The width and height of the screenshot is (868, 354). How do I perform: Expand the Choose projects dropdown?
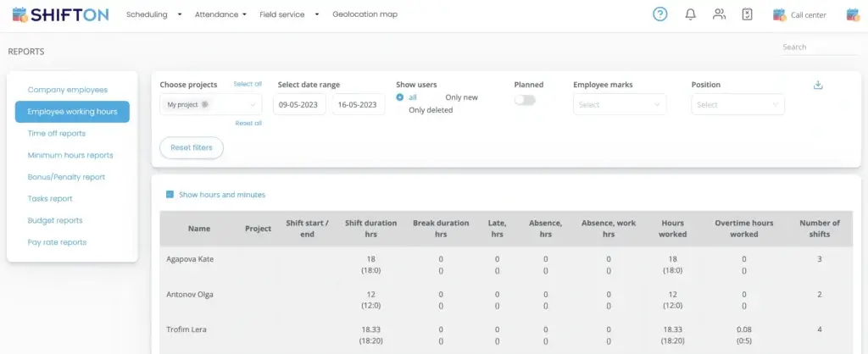pyautogui.click(x=254, y=105)
